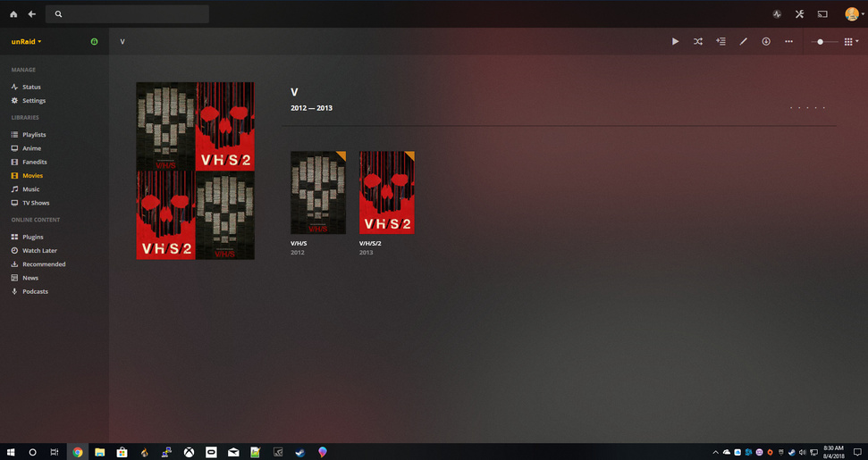Viewport: 868px width, 460px height.
Task: Click the V breadcrumb in header bar
Action: (122, 41)
